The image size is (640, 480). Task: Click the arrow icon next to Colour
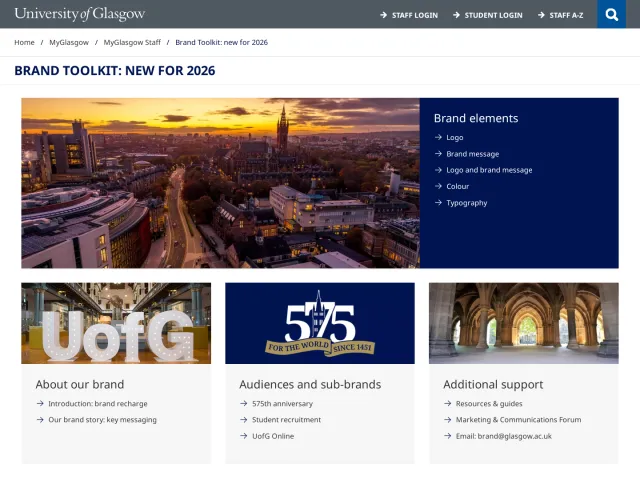[438, 186]
